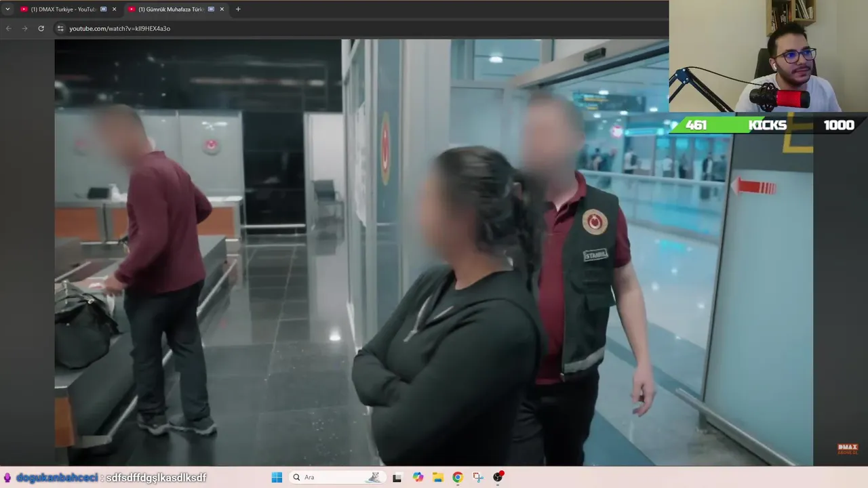
Task: View site information for youtube.com
Action: [x=60, y=28]
